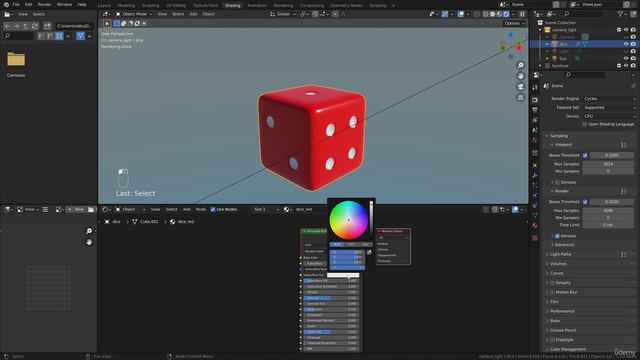Click the node editor zoom magnifier icon
The height and width of the screenshot is (360, 640).
89,231
